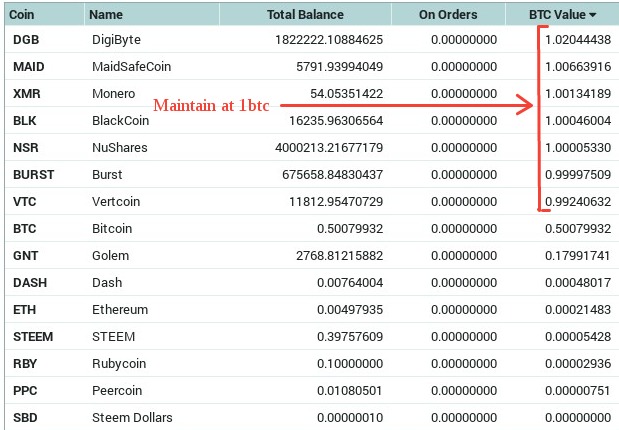
Task: Select the XMR coin symbol
Action: click(27, 94)
